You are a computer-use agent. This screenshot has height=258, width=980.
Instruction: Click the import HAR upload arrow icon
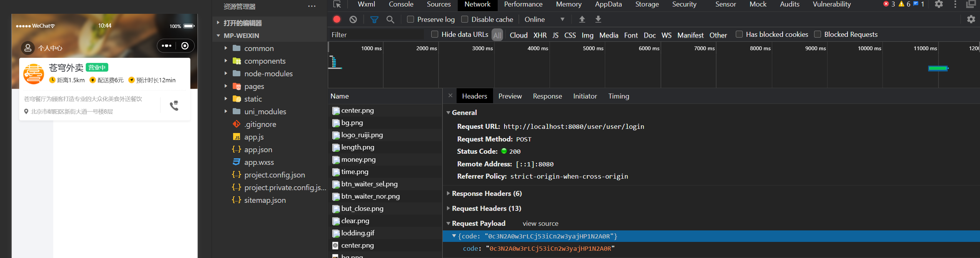tap(582, 19)
